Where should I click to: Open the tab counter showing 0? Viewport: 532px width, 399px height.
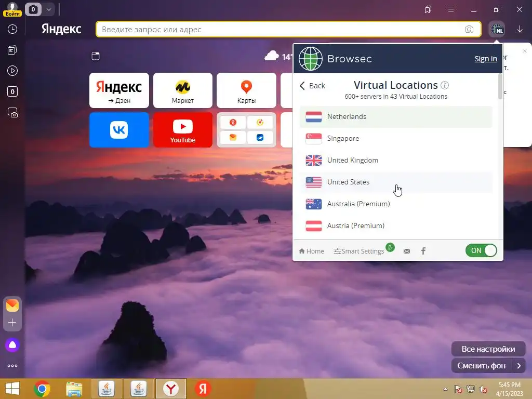click(33, 9)
